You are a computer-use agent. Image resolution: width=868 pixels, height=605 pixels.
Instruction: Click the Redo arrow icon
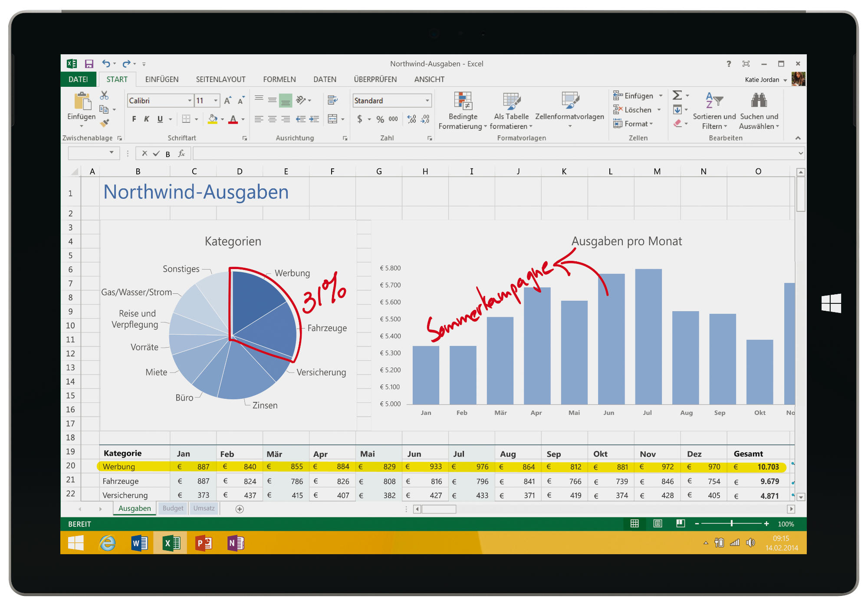(126, 64)
